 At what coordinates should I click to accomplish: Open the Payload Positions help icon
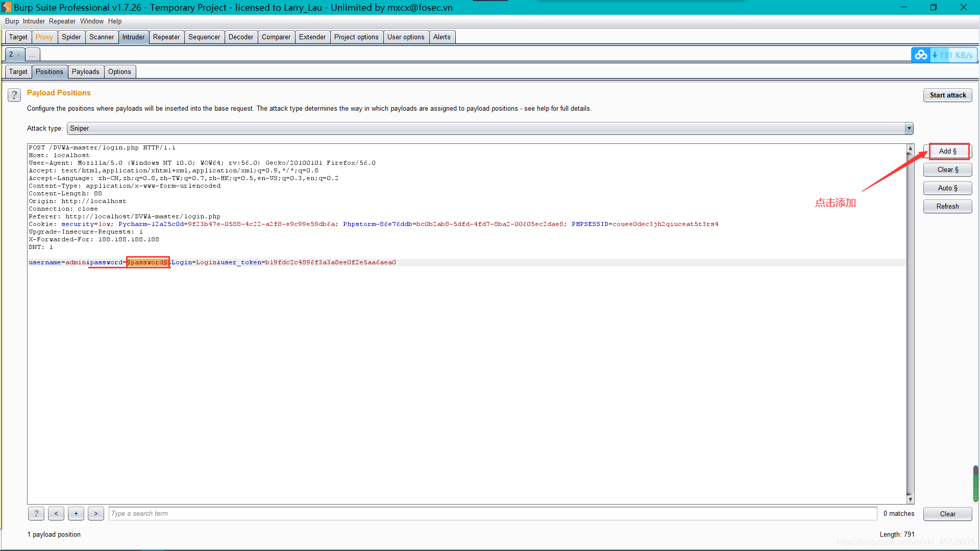point(14,95)
